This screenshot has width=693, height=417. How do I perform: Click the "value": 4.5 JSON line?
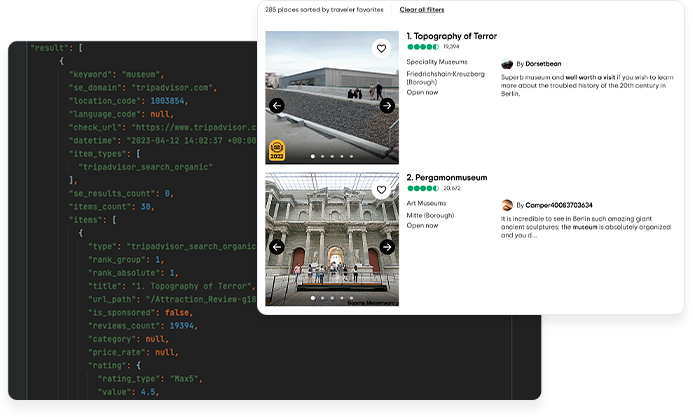pos(128,392)
